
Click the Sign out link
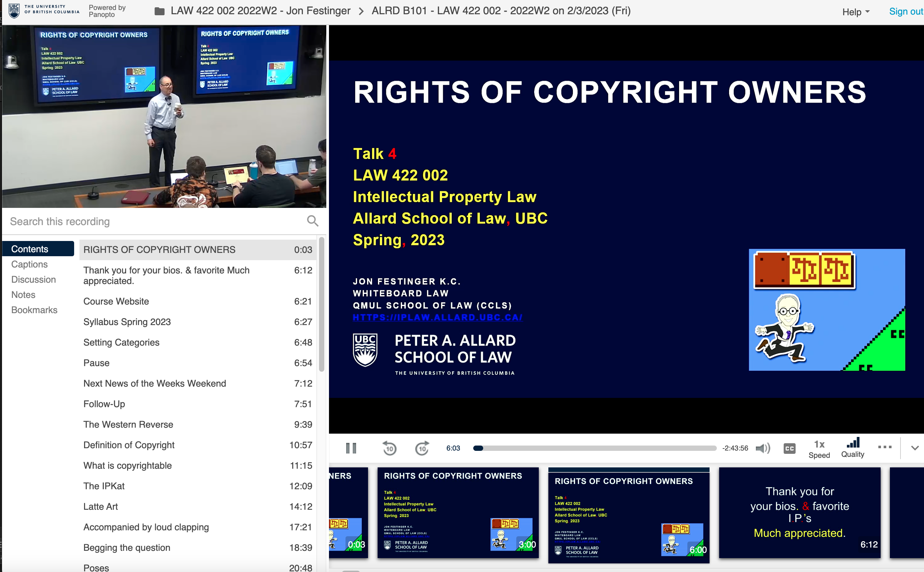pyautogui.click(x=906, y=12)
